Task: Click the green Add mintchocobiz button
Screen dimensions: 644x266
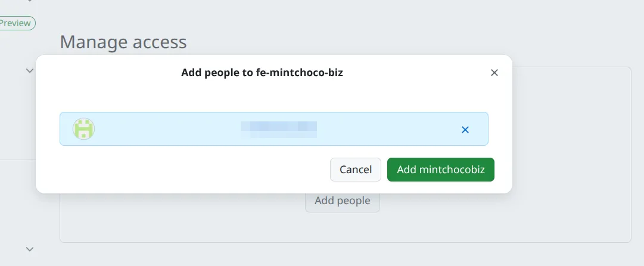Action: tap(440, 170)
